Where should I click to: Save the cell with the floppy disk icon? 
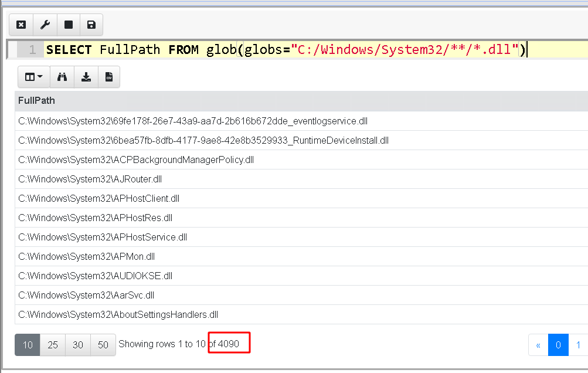pyautogui.click(x=91, y=25)
